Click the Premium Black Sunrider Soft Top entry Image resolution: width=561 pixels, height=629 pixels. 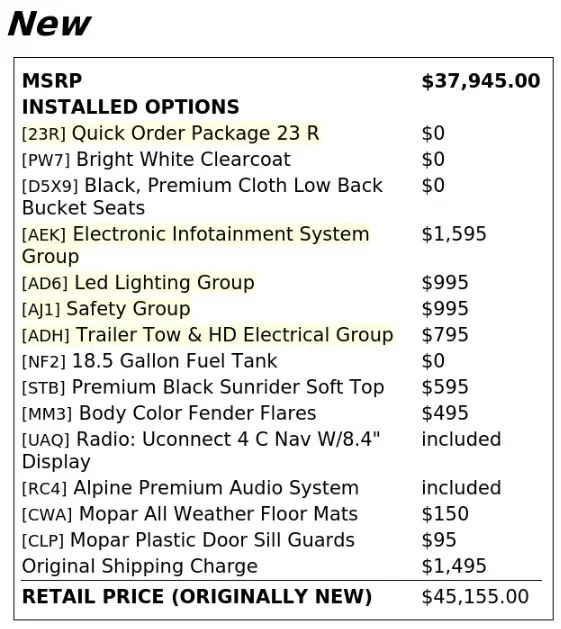click(x=203, y=388)
